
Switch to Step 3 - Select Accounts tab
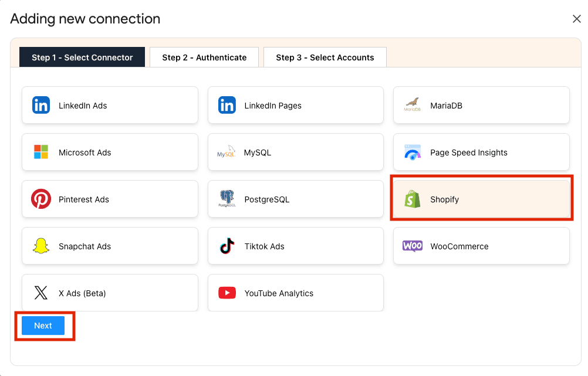pos(325,57)
